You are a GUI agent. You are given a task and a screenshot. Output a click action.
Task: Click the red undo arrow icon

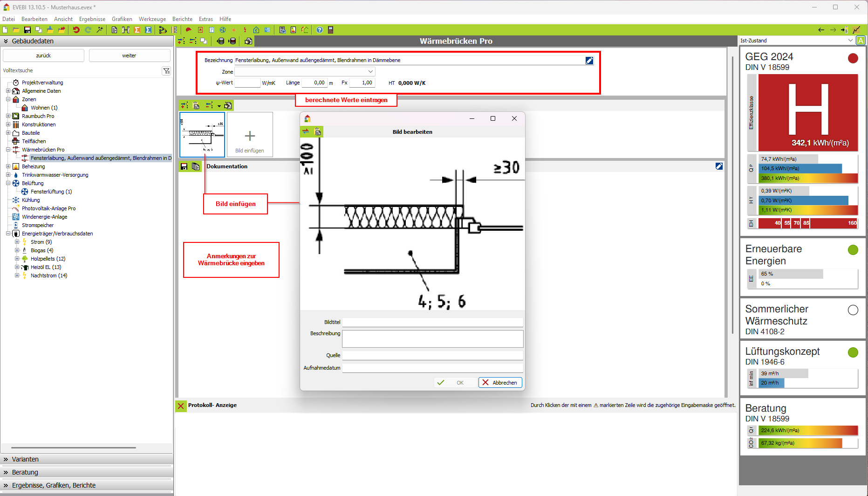coord(76,30)
